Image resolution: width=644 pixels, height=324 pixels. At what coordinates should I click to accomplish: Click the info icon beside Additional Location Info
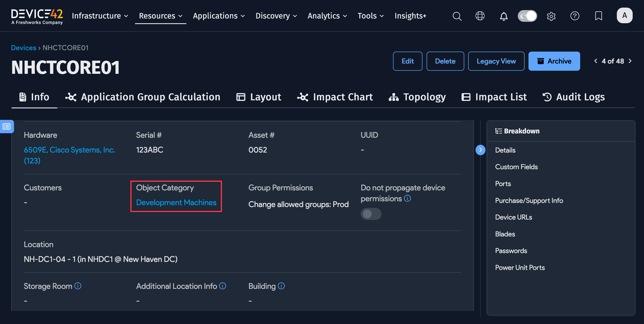pos(223,286)
